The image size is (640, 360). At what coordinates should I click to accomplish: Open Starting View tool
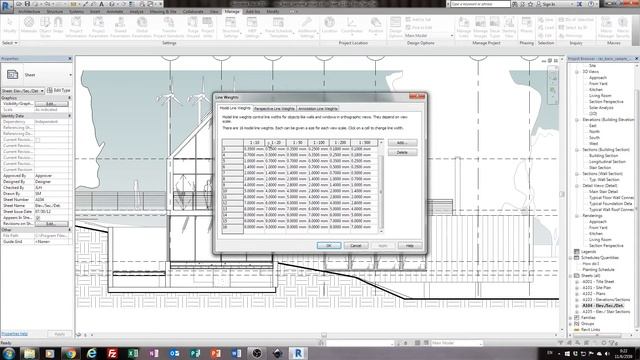(509, 27)
